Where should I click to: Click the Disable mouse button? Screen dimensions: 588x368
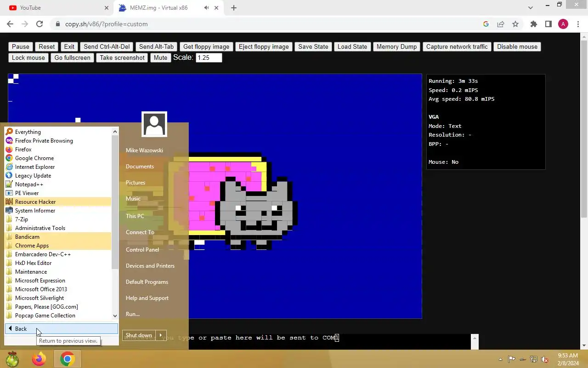(x=517, y=46)
